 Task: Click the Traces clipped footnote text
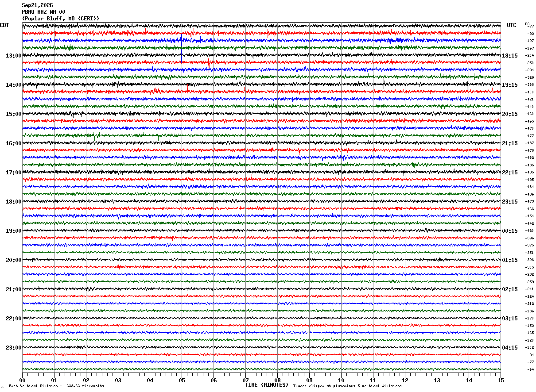coord(347,386)
